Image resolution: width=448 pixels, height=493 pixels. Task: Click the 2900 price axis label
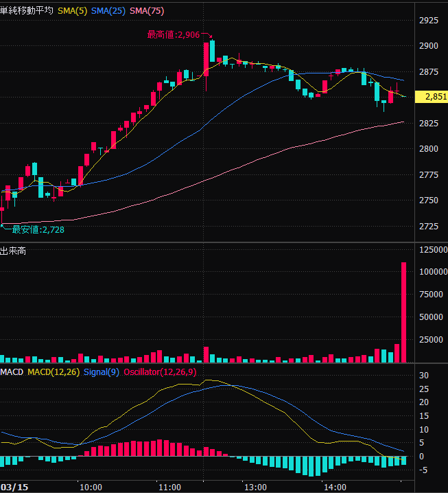pyautogui.click(x=429, y=46)
